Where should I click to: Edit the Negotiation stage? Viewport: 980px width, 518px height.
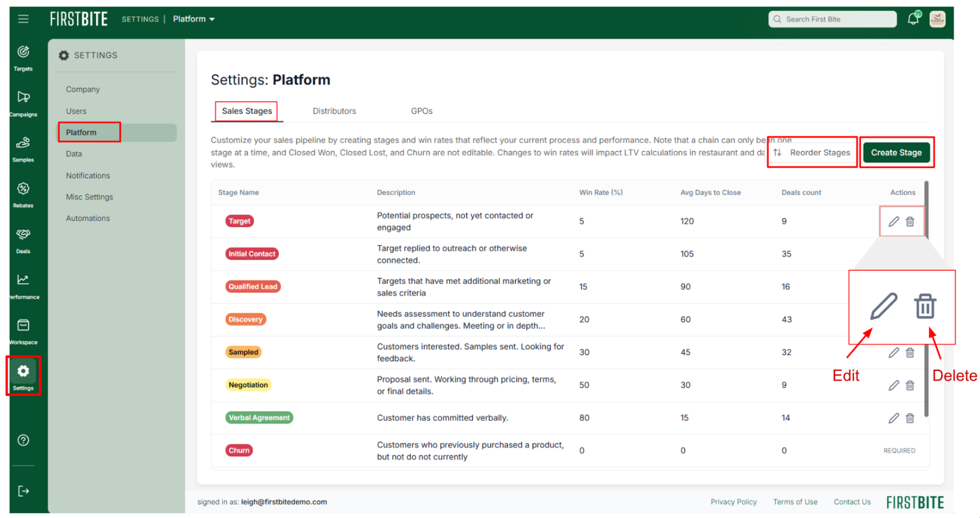coord(894,385)
